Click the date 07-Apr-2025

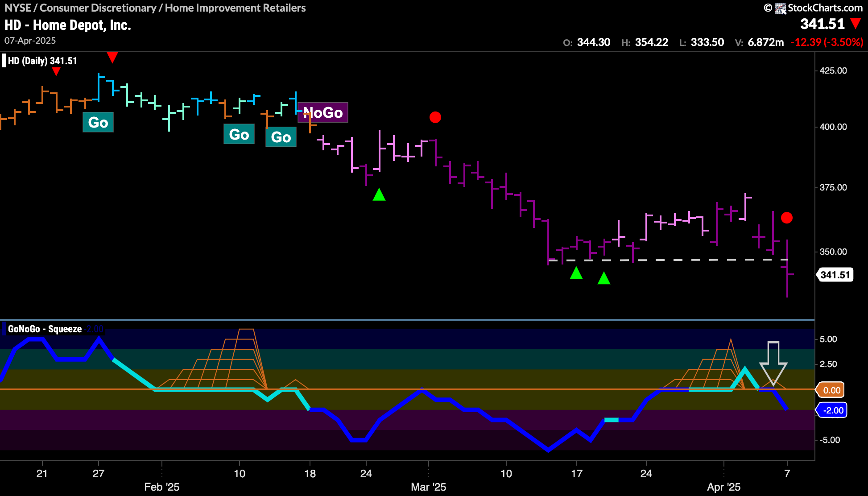pos(30,41)
